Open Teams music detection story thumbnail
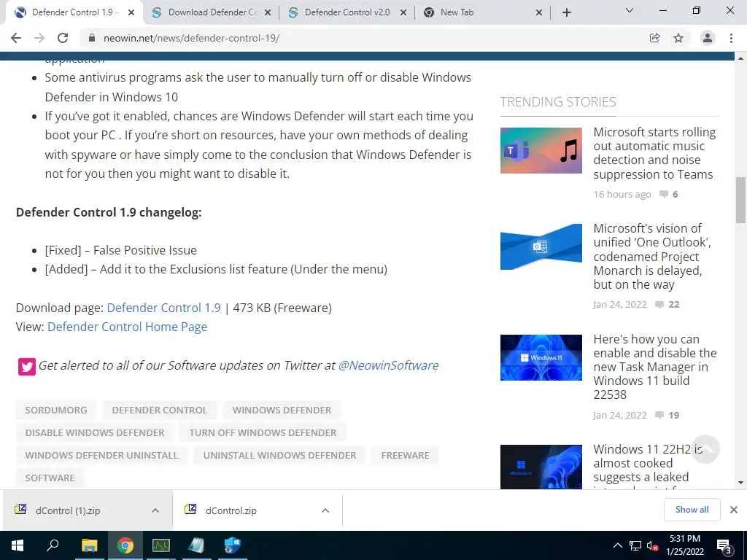Screen dimensions: 747x560 coord(541,150)
